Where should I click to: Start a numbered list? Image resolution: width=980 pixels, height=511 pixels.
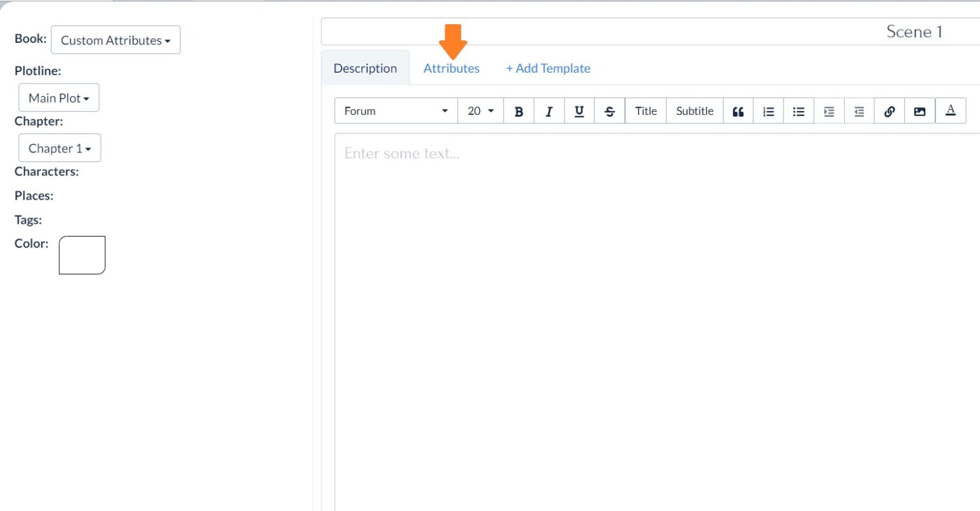pyautogui.click(x=768, y=111)
